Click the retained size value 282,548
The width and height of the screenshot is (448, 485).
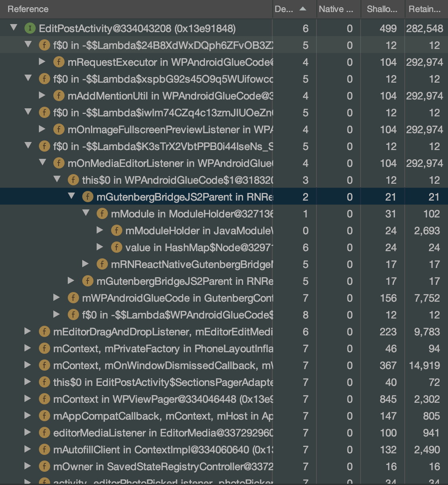click(x=424, y=28)
